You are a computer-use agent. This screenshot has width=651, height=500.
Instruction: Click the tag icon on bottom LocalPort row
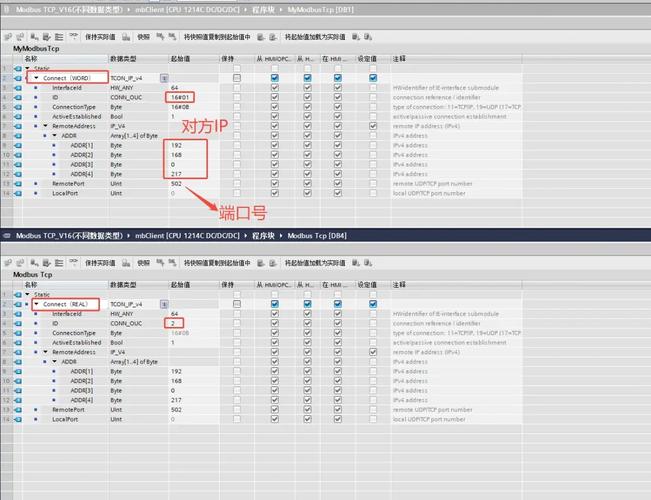[17, 419]
